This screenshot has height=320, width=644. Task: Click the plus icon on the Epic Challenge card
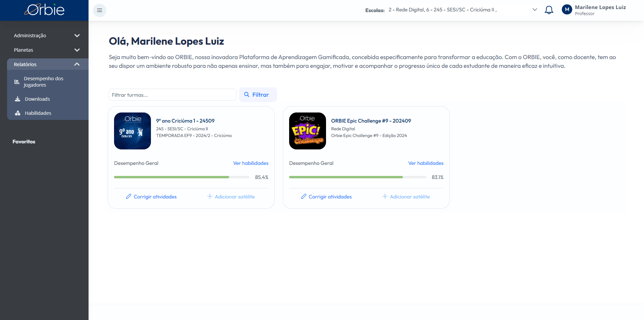pyautogui.click(x=385, y=196)
